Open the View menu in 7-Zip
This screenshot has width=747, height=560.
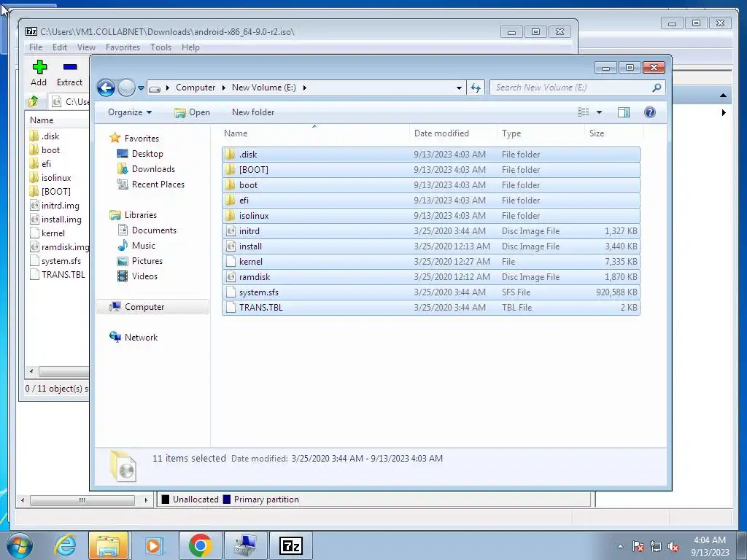point(86,47)
